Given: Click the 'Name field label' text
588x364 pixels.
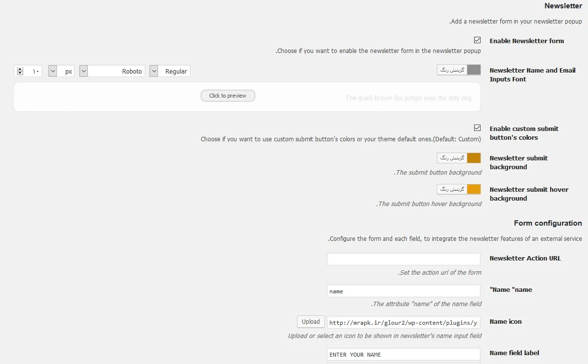Looking at the screenshot, I should point(514,353).
